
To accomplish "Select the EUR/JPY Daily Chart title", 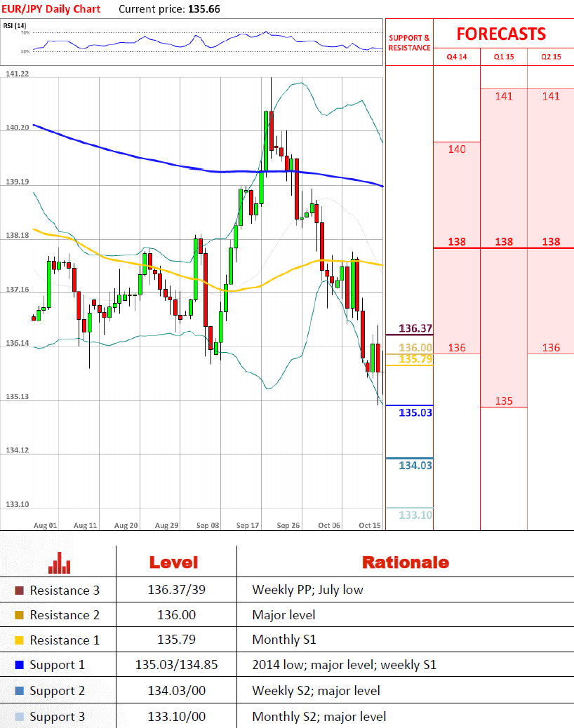I will click(x=51, y=9).
